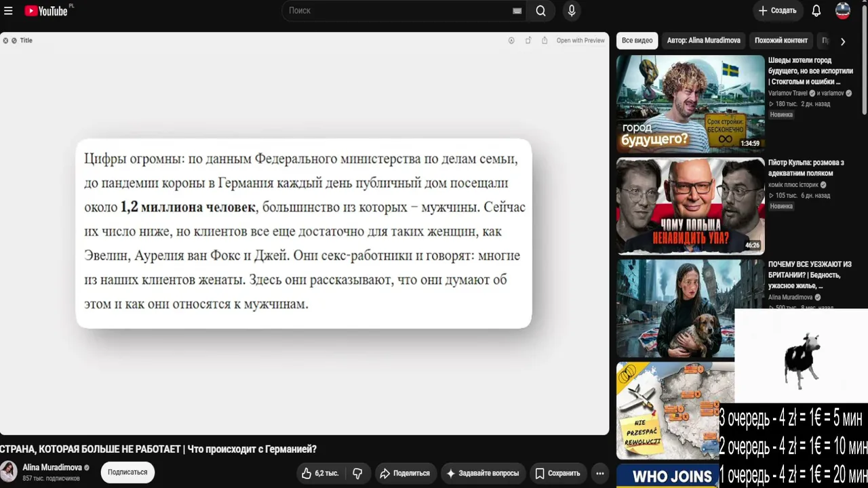Open the title Пйотр Кульпа: розмова з адекватним поляком
The width and height of the screenshot is (868, 488).
point(806,168)
